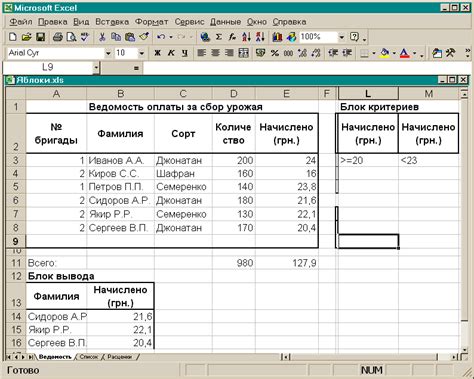Toggle underline Ч formatting
This screenshot has height=379, width=474.
point(185,53)
